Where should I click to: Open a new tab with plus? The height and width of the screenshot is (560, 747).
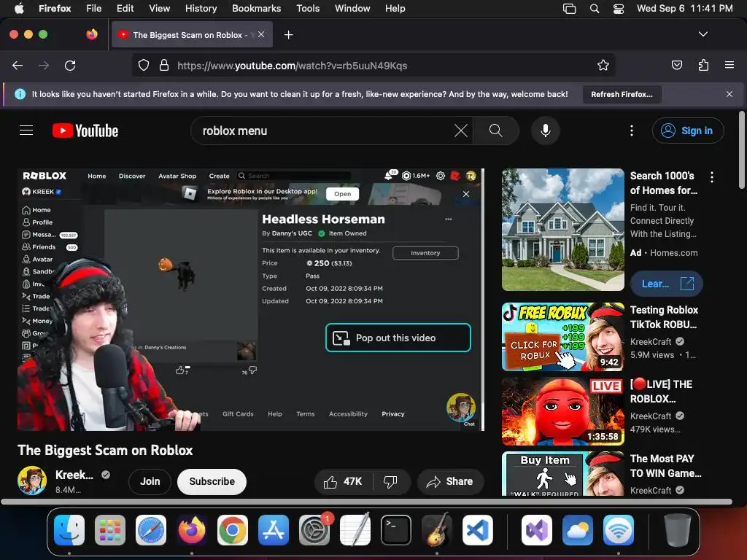click(x=288, y=35)
